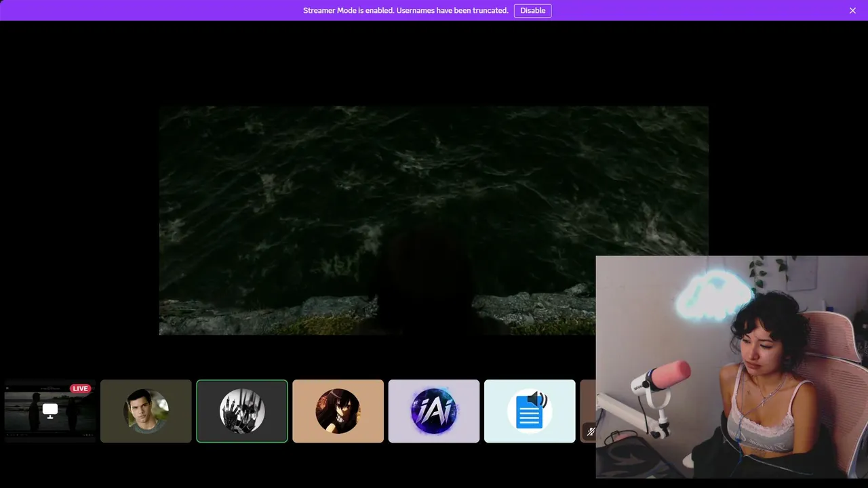Select the green-outlined speaking participant tile
The width and height of the screenshot is (868, 488).
tap(242, 411)
